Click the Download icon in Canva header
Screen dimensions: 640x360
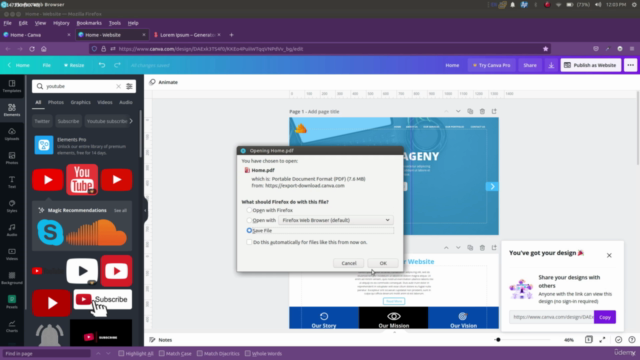[551, 65]
